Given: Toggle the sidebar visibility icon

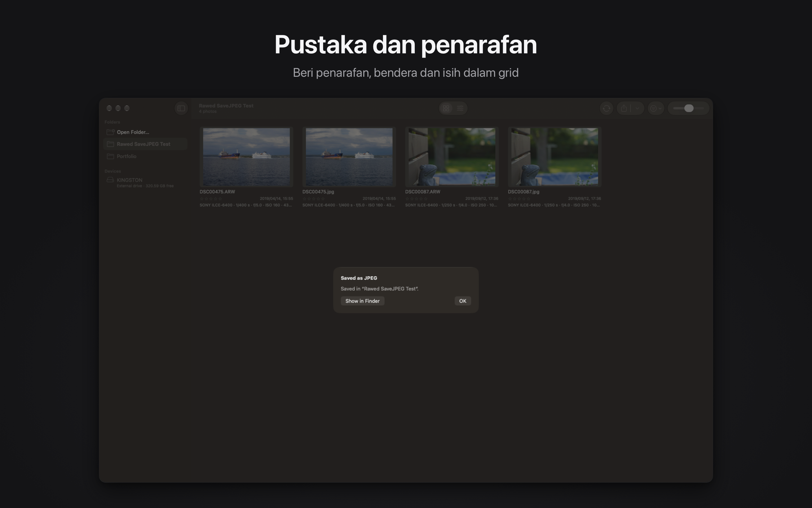Looking at the screenshot, I should click(x=181, y=108).
